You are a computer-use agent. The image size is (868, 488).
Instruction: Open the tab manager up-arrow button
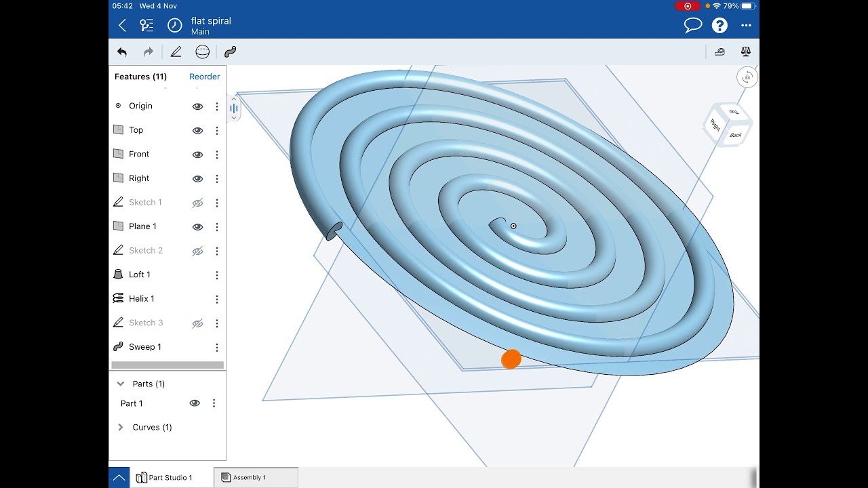tap(119, 477)
